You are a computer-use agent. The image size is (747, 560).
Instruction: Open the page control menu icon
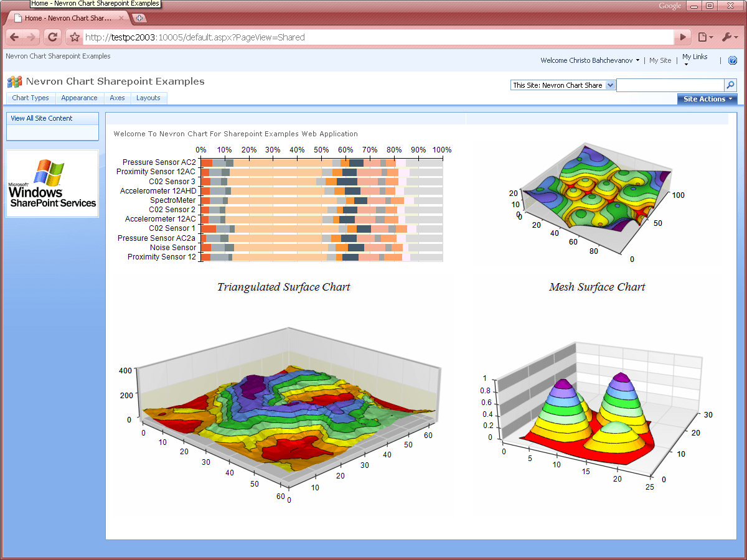tap(705, 37)
